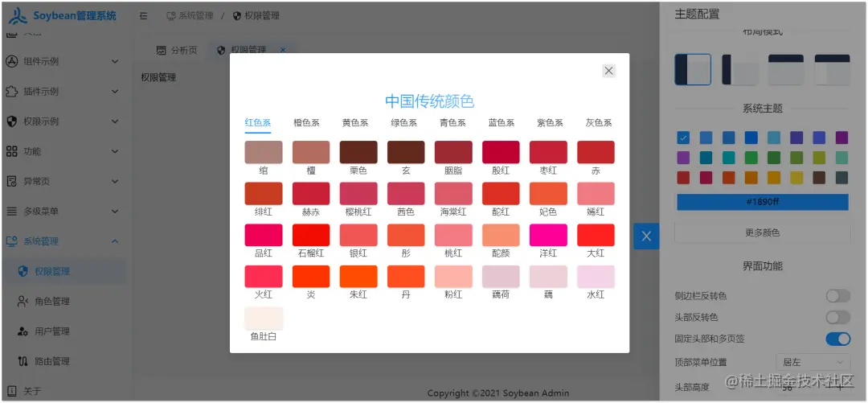Expand the 权限示例 menu chevron
Image resolution: width=868 pixels, height=403 pixels.
pos(115,121)
